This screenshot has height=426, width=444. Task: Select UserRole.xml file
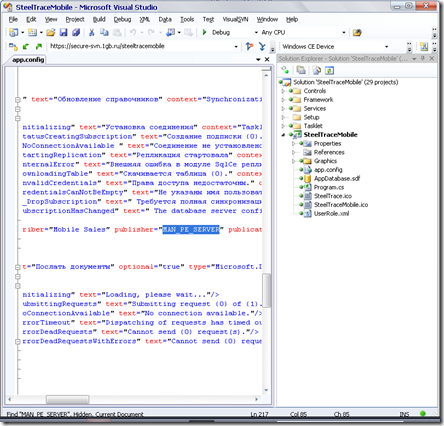[x=331, y=213]
